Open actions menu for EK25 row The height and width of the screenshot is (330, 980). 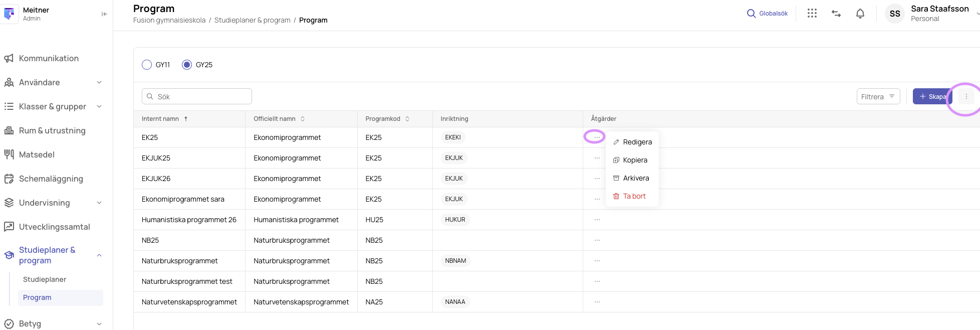597,137
